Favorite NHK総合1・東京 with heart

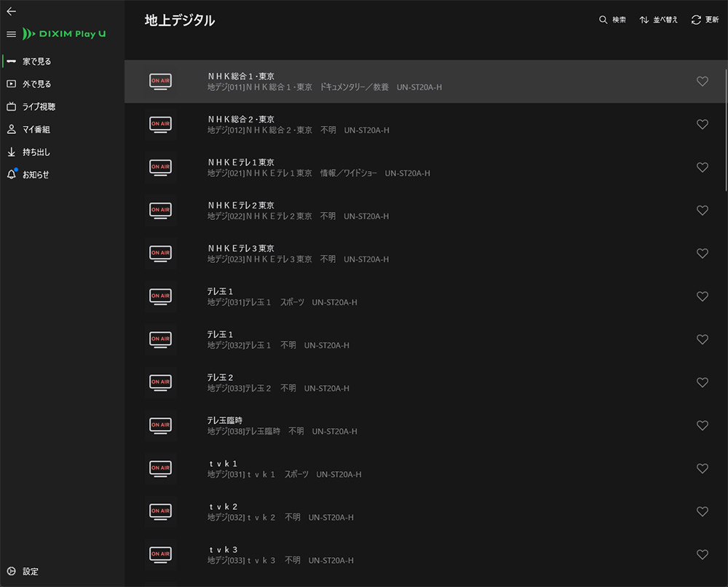[702, 82]
